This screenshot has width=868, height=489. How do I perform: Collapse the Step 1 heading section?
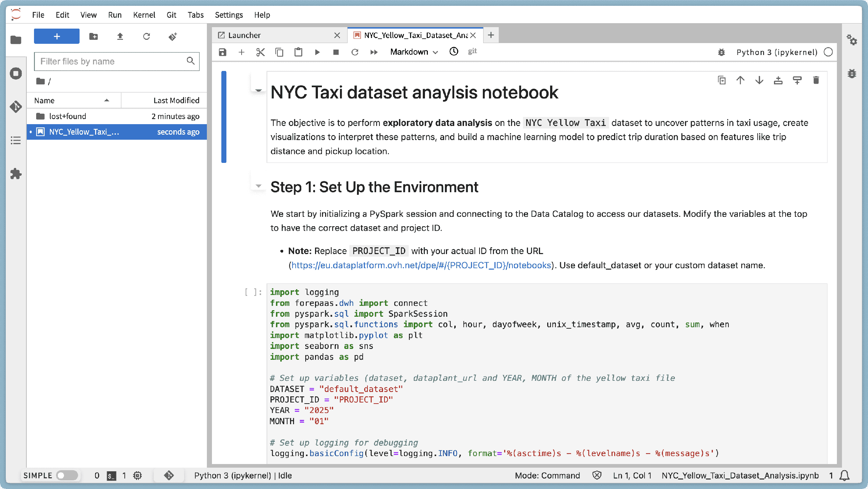[259, 186]
